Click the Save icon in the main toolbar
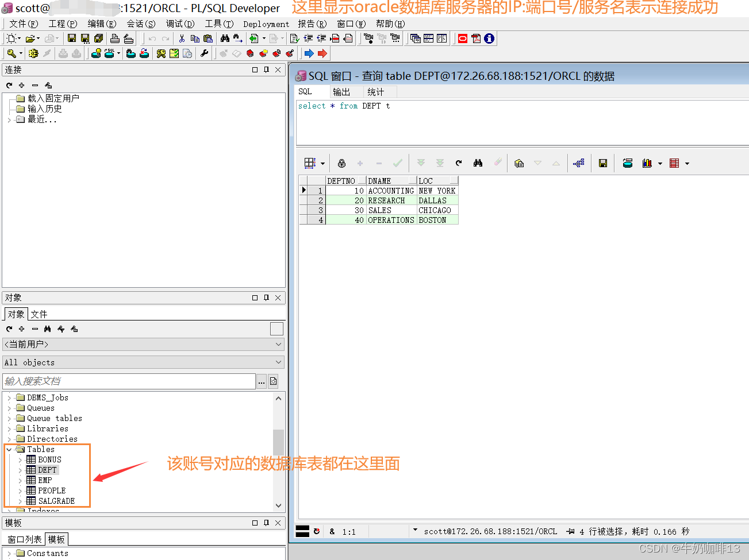Screen dimensions: 749x560 (71, 38)
